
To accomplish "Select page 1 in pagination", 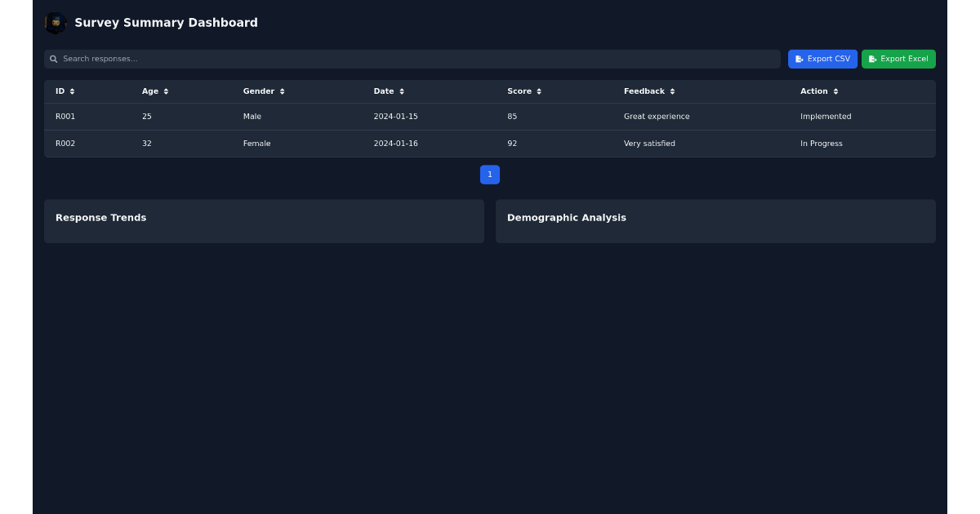I will pos(490,175).
